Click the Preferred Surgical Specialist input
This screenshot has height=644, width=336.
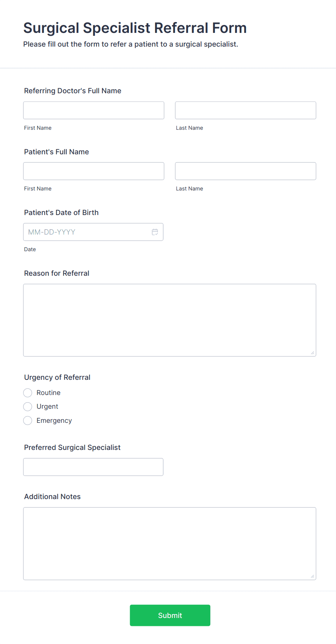93,467
